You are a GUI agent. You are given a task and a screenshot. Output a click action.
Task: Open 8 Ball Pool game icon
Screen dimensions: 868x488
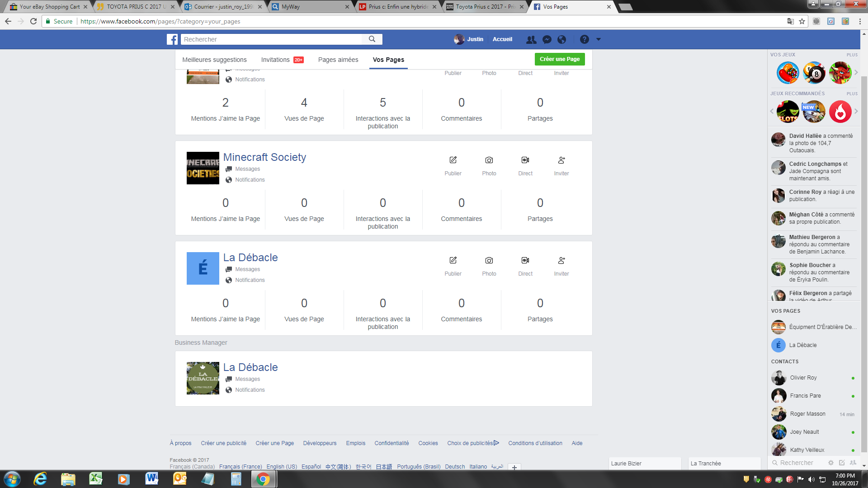click(814, 73)
